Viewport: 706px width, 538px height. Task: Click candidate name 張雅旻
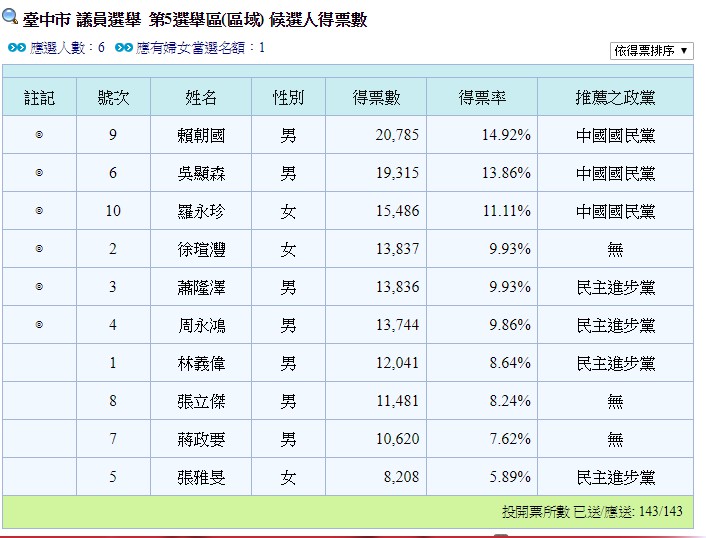201,478
